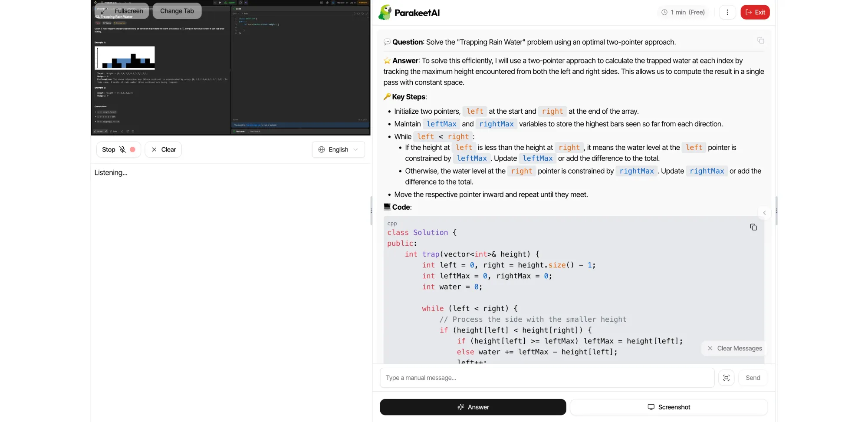Click the 'while (left < right) {' code line
Image resolution: width=868 pixels, height=422 pixels.
pos(470,309)
